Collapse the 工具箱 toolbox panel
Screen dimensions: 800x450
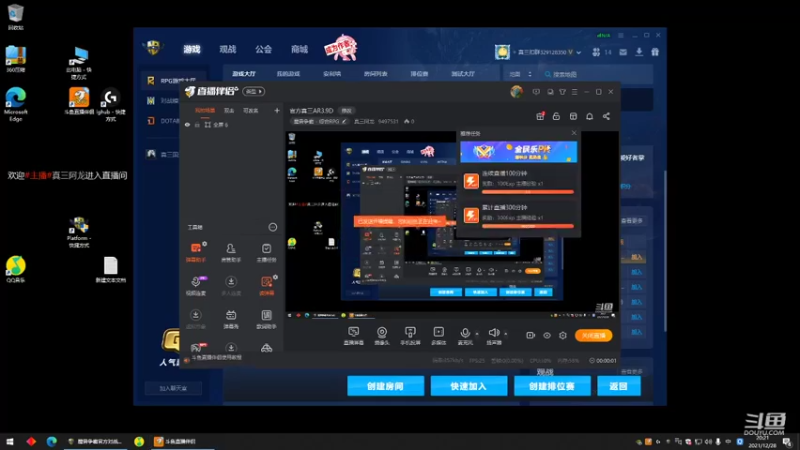pyautogui.click(x=273, y=227)
